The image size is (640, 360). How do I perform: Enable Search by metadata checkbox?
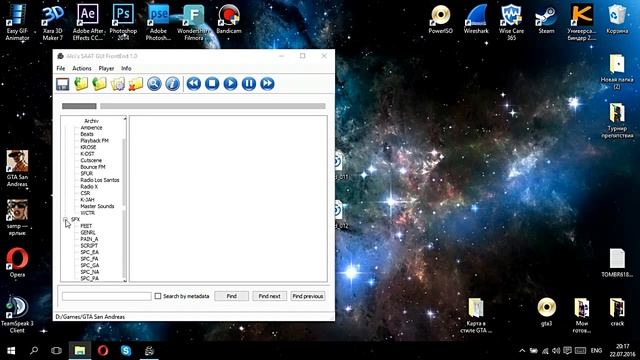[x=158, y=296]
